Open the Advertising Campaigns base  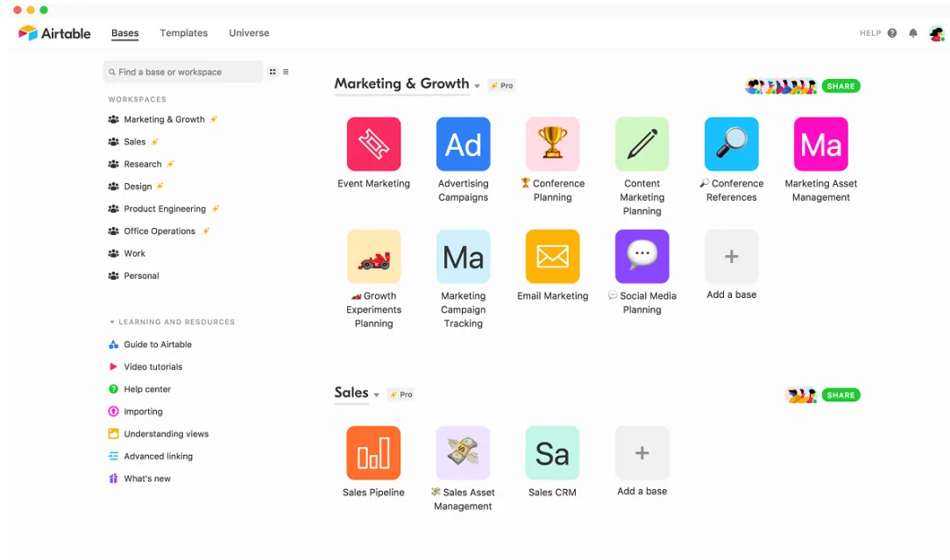463,144
